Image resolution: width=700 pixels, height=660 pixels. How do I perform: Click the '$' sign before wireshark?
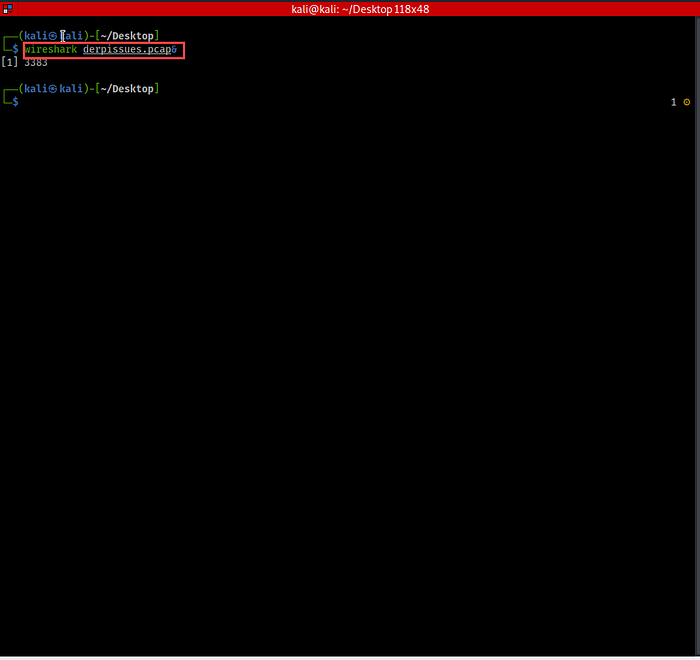(15, 49)
